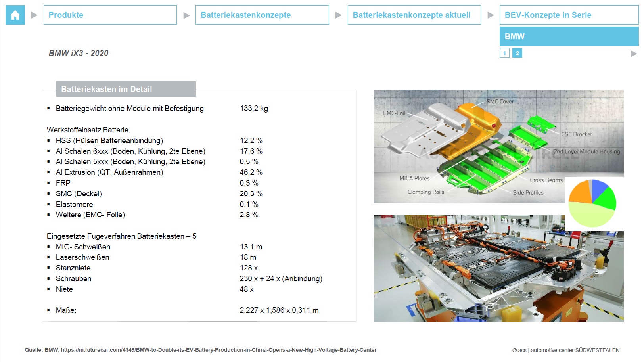Click the orange segment of pie chart

point(580,192)
